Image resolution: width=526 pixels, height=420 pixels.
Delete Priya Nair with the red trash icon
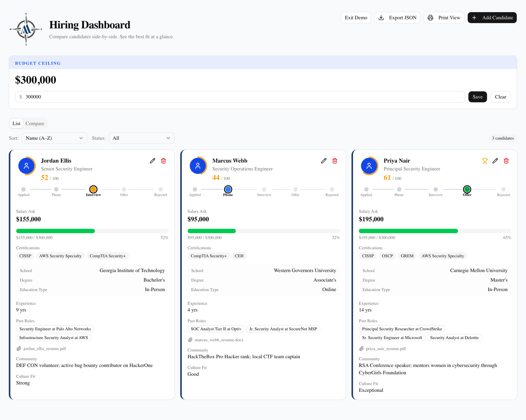coord(506,161)
